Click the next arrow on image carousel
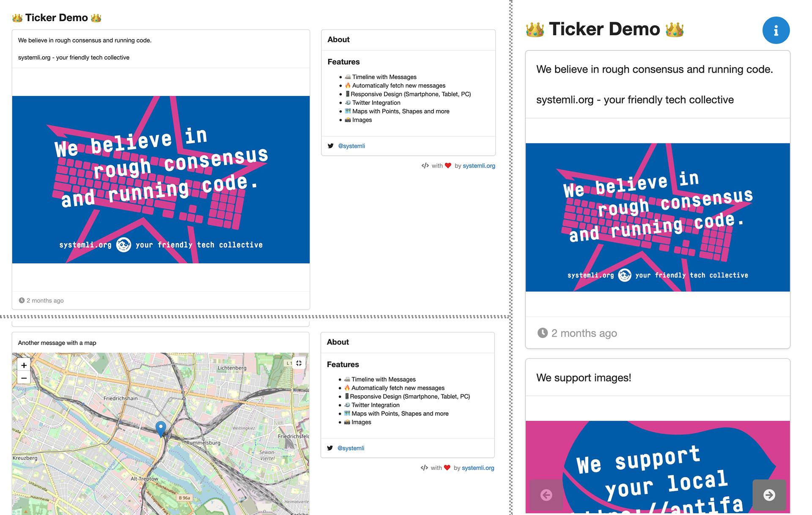Screen dimensions: 812x515 tap(769, 494)
